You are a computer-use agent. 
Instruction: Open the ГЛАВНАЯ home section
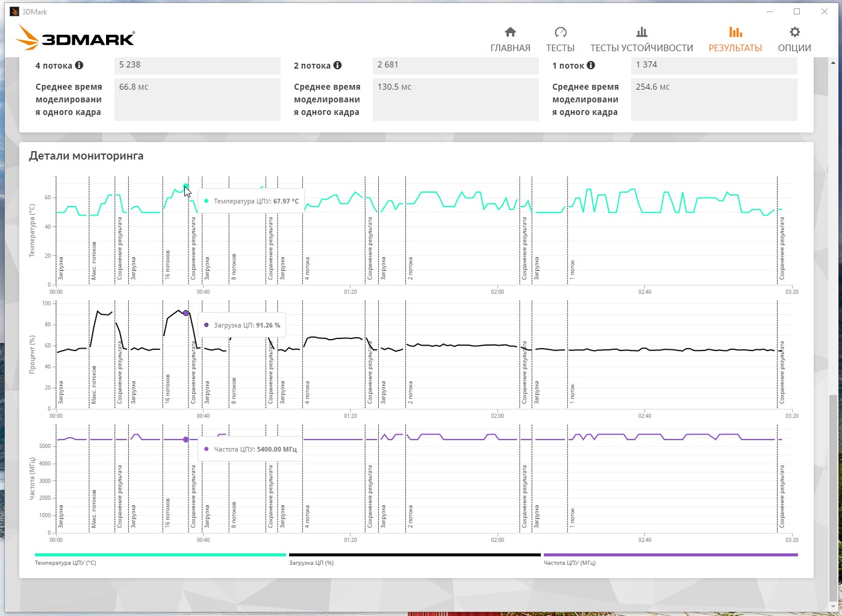(510, 40)
